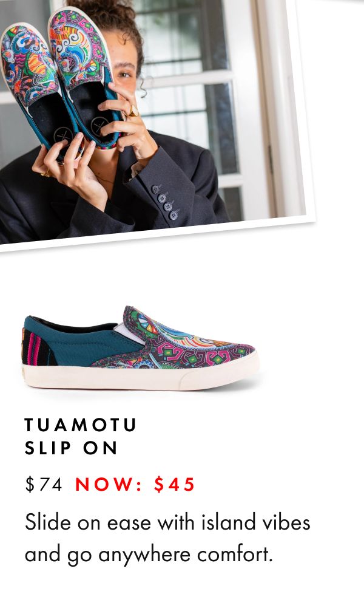Click the red NOW: $45 sale price

pyautogui.click(x=135, y=484)
